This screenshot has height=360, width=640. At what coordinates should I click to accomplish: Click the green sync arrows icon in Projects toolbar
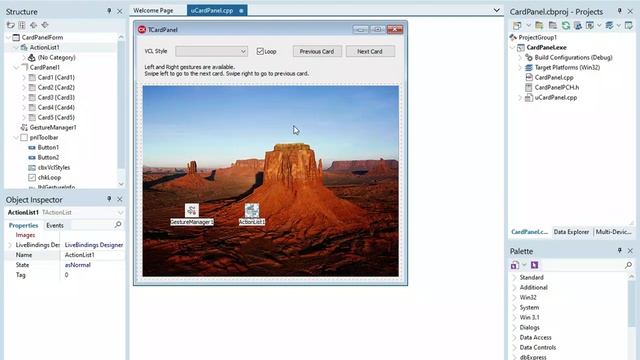tap(566, 25)
